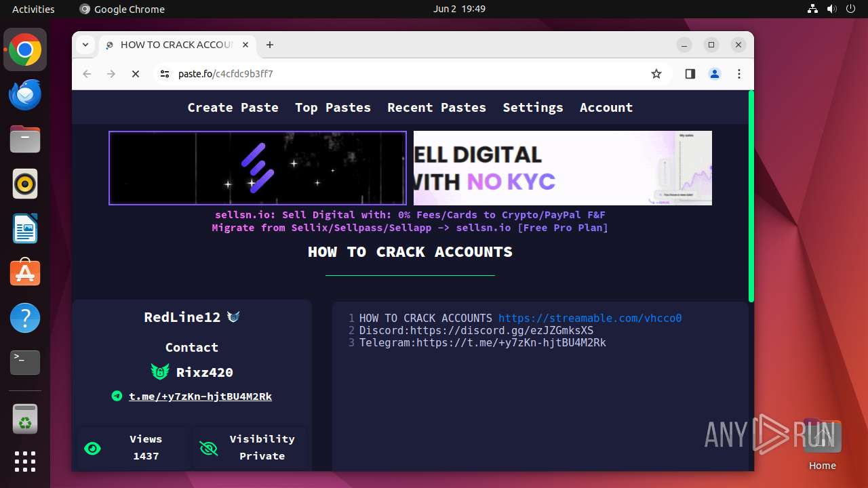
Task: Click the power icon in top bar
Action: click(850, 9)
